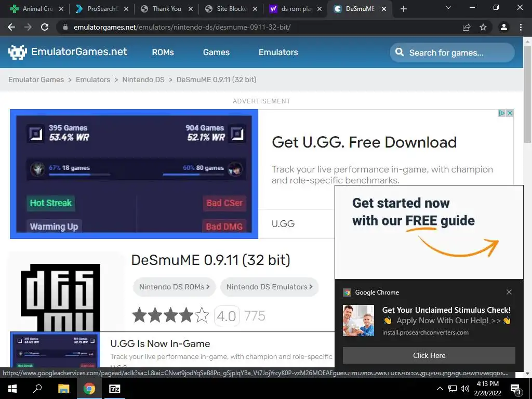Open Nintendo DS ROMs button
The image size is (532, 399).
click(x=174, y=287)
